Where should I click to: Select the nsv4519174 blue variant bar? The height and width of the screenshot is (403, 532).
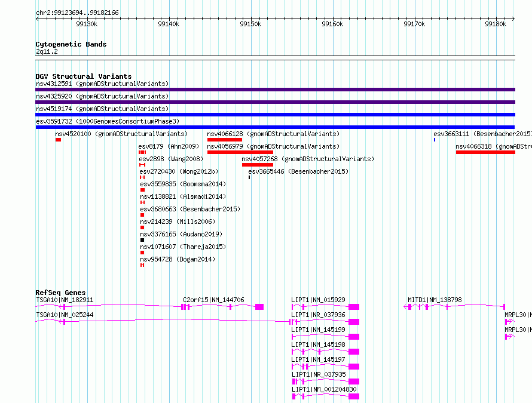(x=275, y=115)
